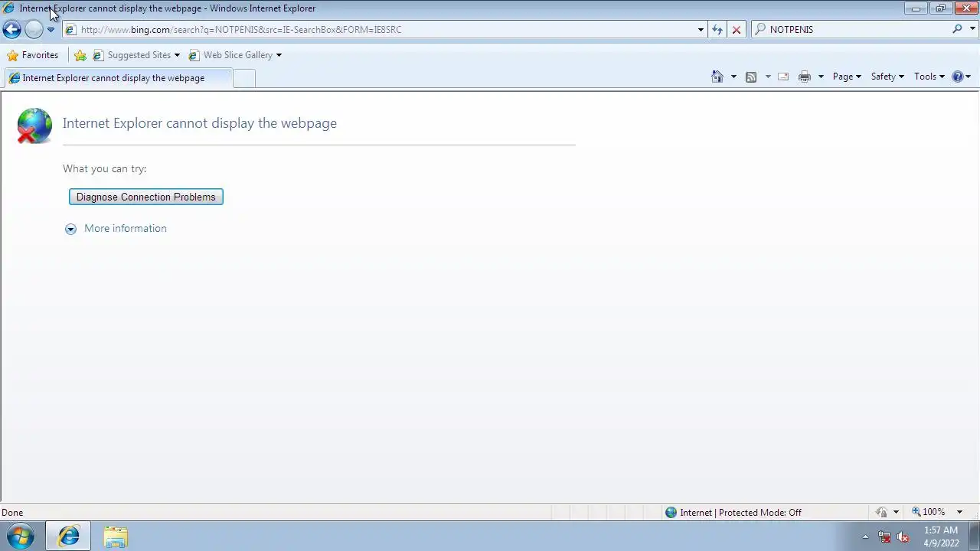Click the status bar privacy lock icon
Image resolution: width=980 pixels, height=551 pixels.
(882, 512)
